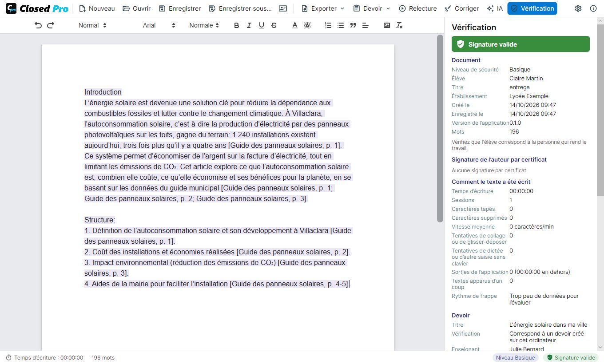604x364 pixels.
Task: Click the Nouveau document button
Action: (x=96, y=8)
